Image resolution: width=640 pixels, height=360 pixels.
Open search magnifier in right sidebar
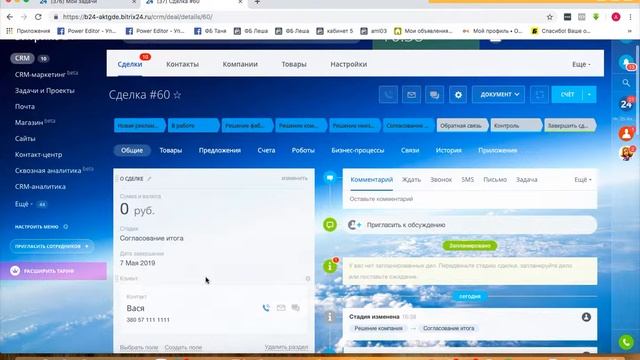pyautogui.click(x=626, y=83)
